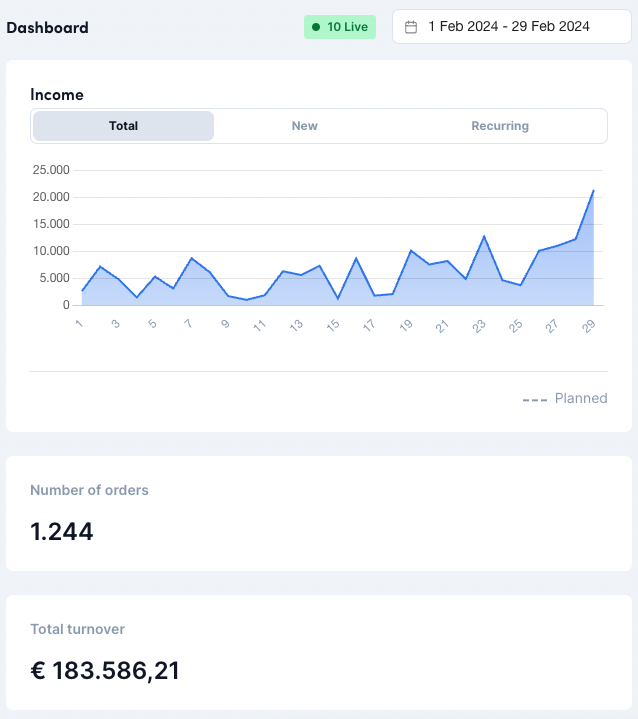Click the dashed line icon beside Planned

[535, 399]
